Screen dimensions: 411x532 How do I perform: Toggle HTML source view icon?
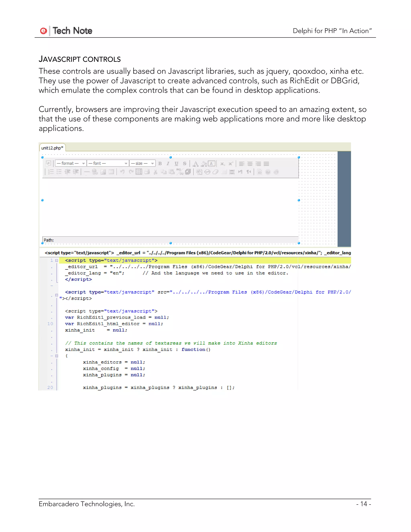[x=259, y=172]
